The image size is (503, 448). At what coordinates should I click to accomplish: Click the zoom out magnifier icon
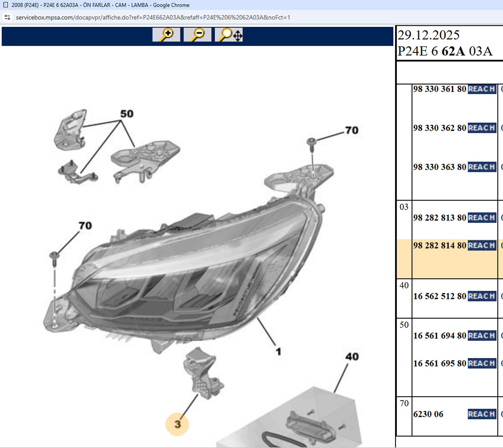coord(197,35)
